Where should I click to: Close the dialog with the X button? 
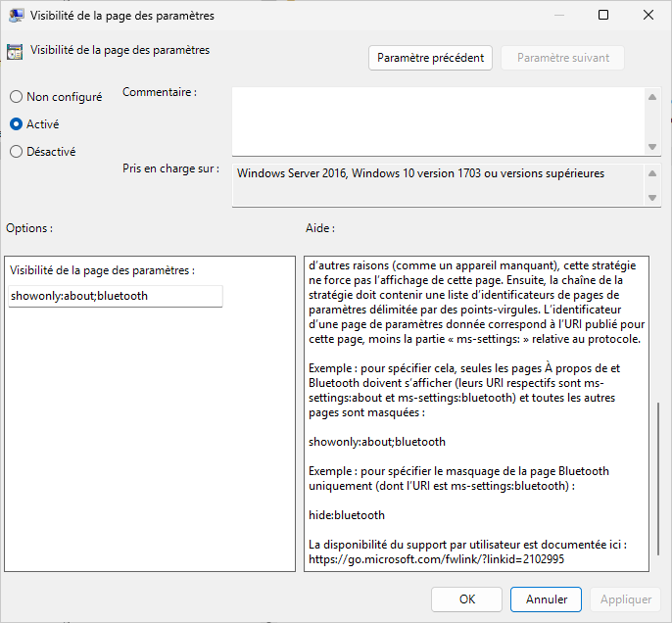[648, 16]
